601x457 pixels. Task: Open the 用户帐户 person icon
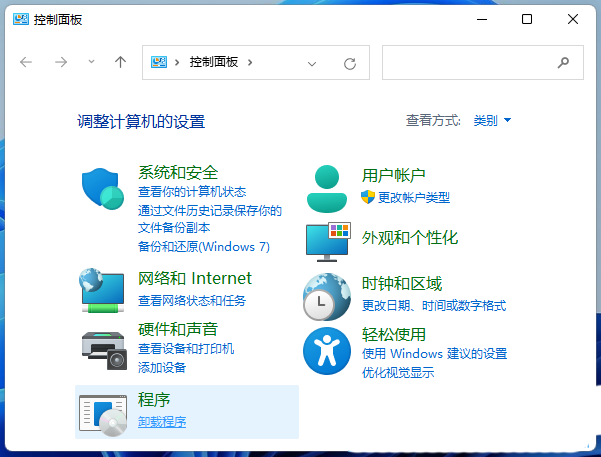327,189
